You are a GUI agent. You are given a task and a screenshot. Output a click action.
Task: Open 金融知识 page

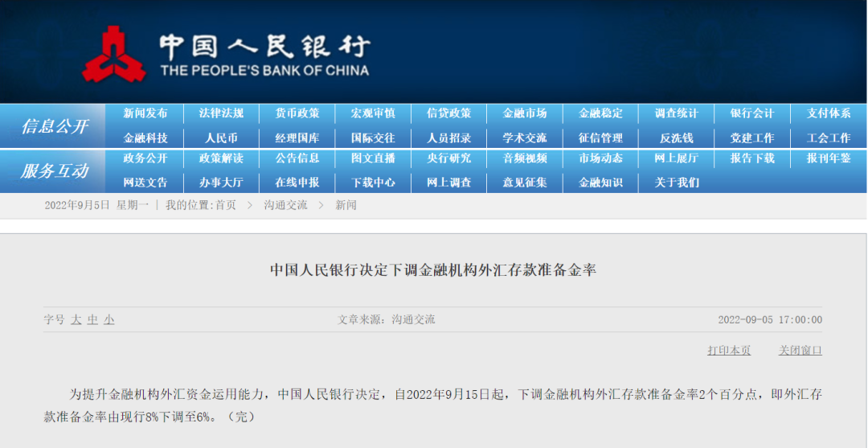point(600,183)
